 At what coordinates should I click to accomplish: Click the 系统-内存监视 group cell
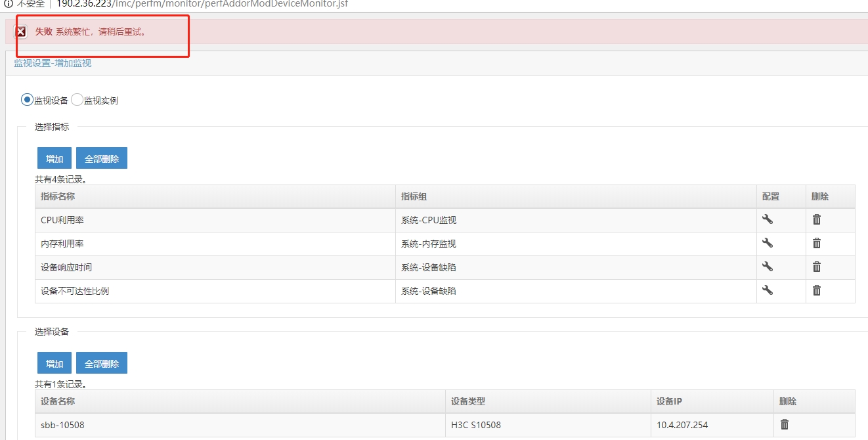tap(576, 244)
